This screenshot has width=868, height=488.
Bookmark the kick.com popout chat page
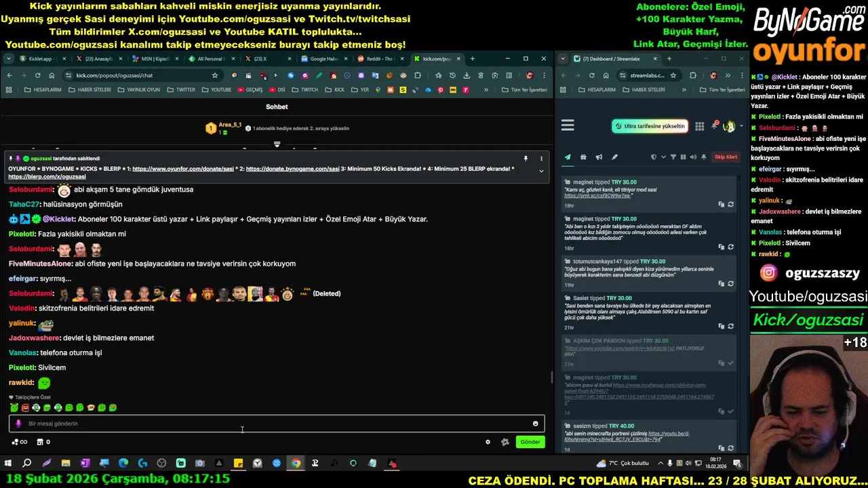[215, 75]
